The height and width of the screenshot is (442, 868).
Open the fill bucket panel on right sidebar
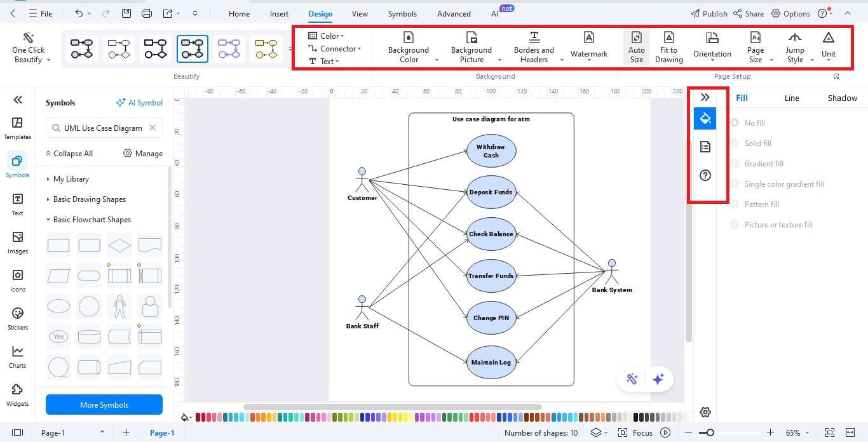coord(705,118)
